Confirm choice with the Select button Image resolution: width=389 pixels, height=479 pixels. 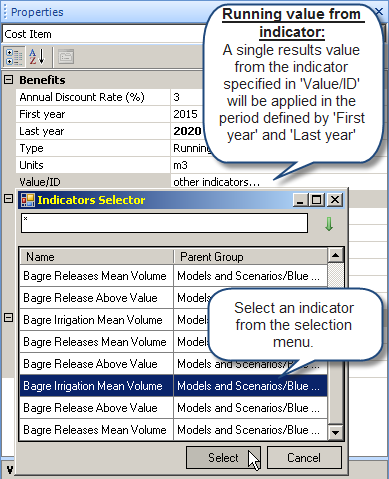pos(223,458)
